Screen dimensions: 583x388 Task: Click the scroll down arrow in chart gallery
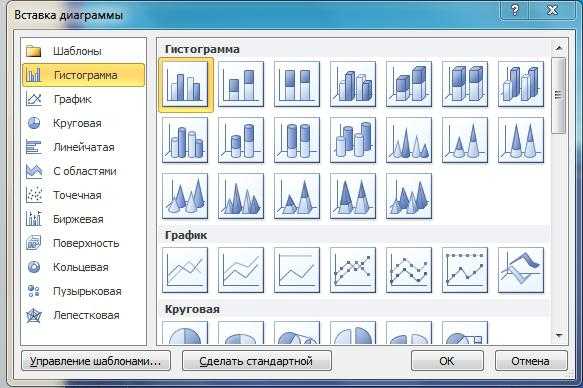point(558,336)
